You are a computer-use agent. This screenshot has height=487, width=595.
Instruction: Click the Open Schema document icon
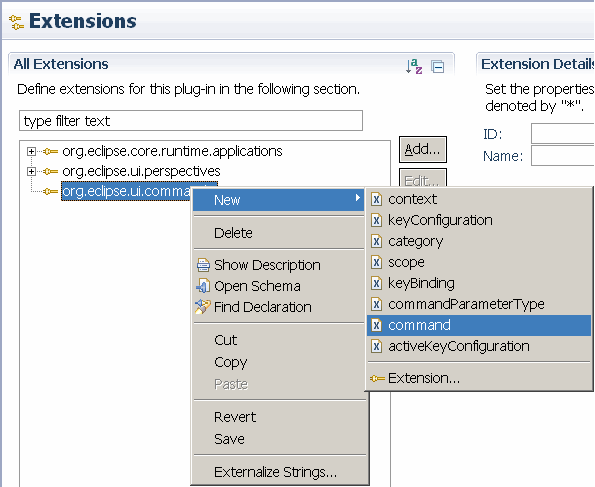pyautogui.click(x=203, y=286)
